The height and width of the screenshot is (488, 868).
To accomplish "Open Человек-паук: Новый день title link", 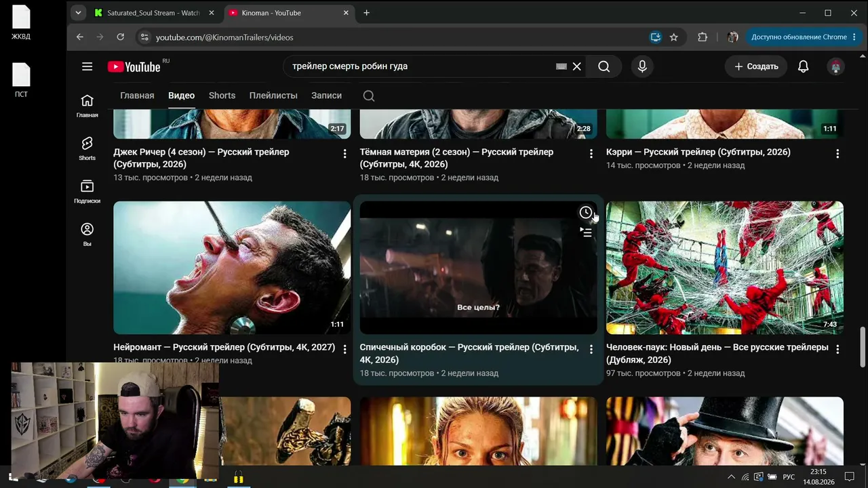I will click(x=717, y=353).
